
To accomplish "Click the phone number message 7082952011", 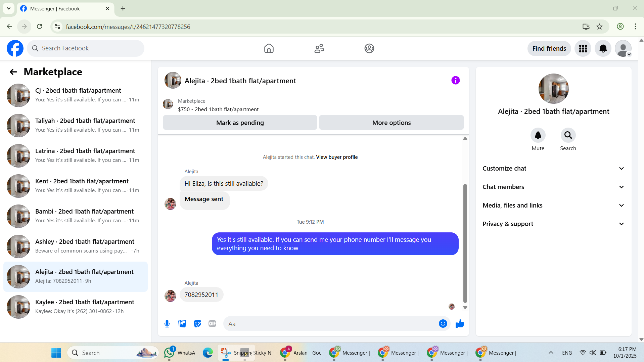I will tap(201, 295).
